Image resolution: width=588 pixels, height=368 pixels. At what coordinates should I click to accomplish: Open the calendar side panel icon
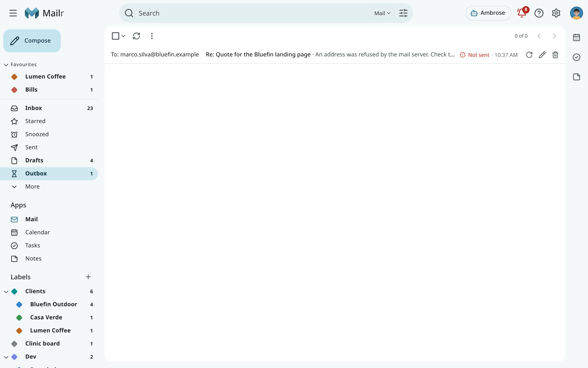point(577,37)
